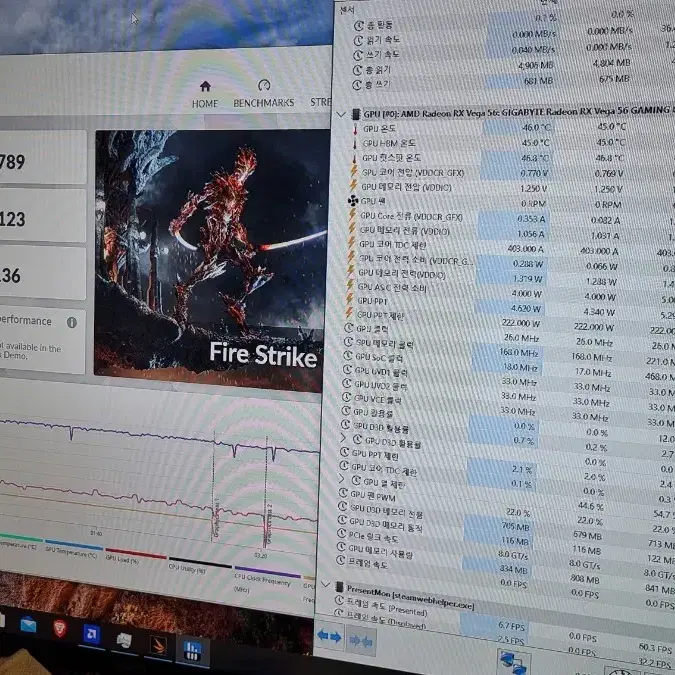Click the clock icon beside 총 쓰기
675x675 pixels.
[x=357, y=85]
